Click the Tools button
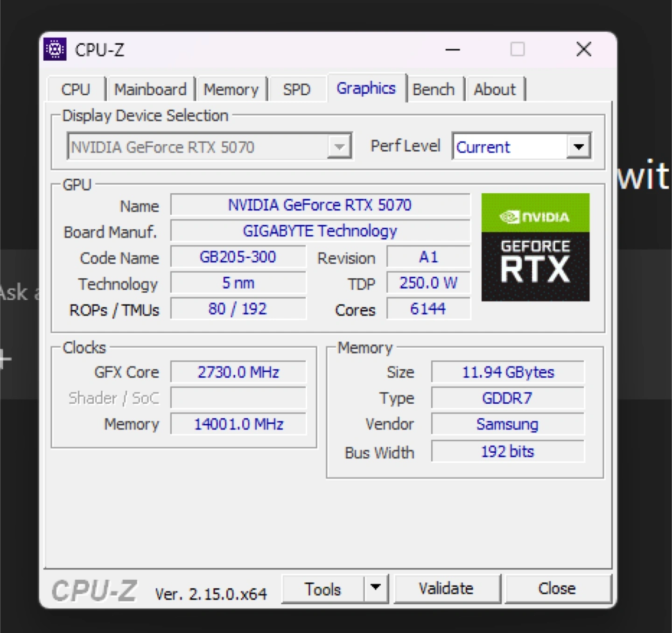The image size is (672, 633). pyautogui.click(x=323, y=589)
